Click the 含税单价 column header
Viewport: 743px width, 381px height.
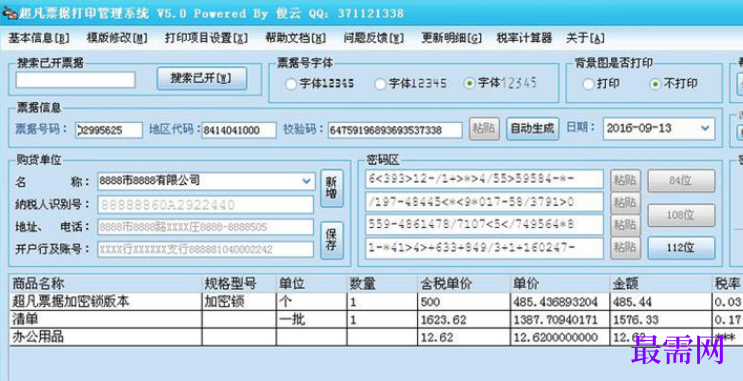[464, 284]
